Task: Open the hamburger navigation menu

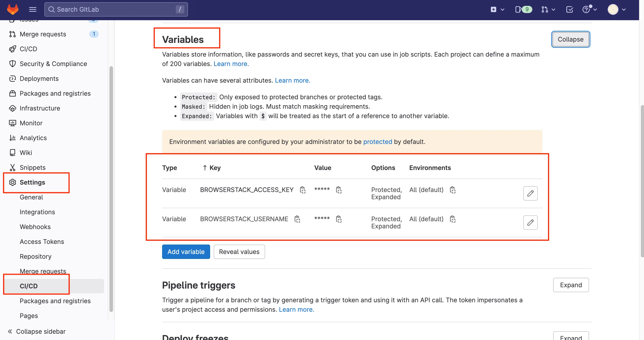Action: click(33, 9)
